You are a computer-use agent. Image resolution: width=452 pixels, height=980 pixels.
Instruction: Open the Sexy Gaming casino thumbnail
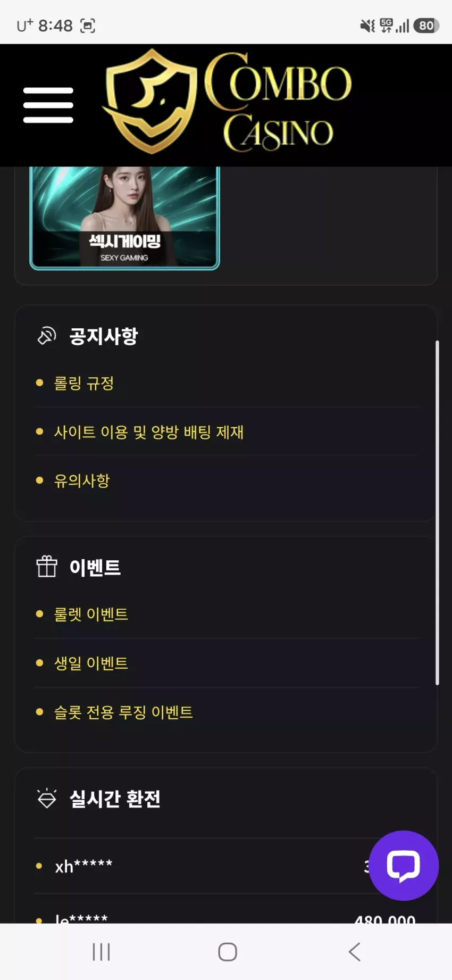pos(124,218)
